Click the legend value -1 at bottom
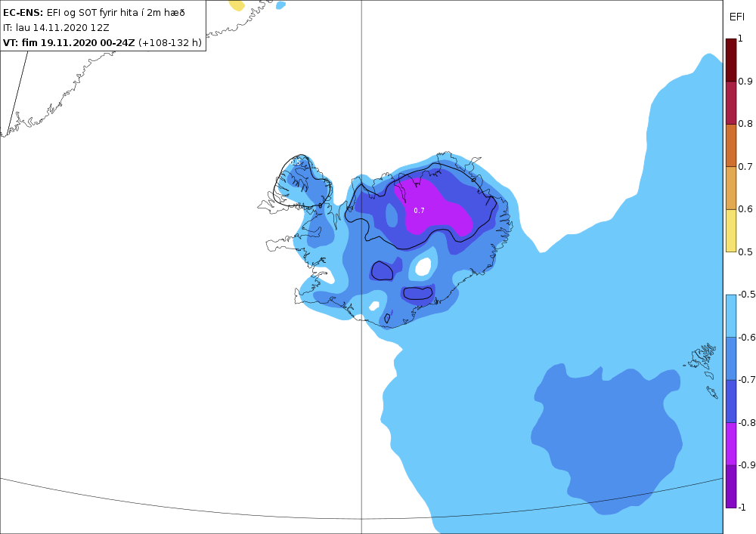The height and width of the screenshot is (534, 756). click(x=742, y=507)
